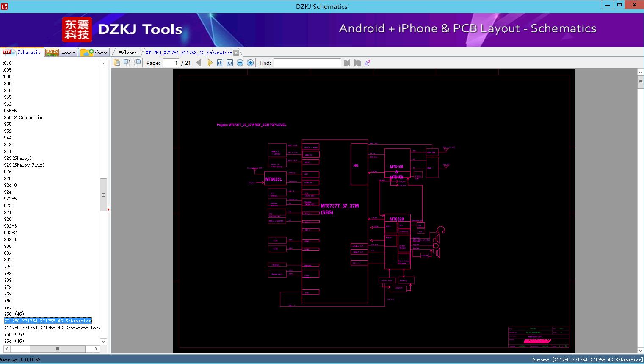Click the Find search input field
Screen dimensions: 644x364
click(307, 63)
